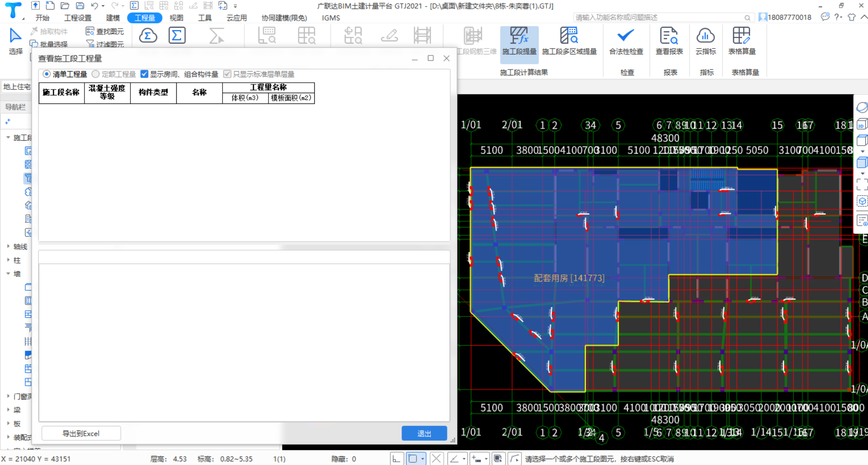The image size is (868, 465).
Task: Open the 地上住宅 selector
Action: [x=17, y=87]
